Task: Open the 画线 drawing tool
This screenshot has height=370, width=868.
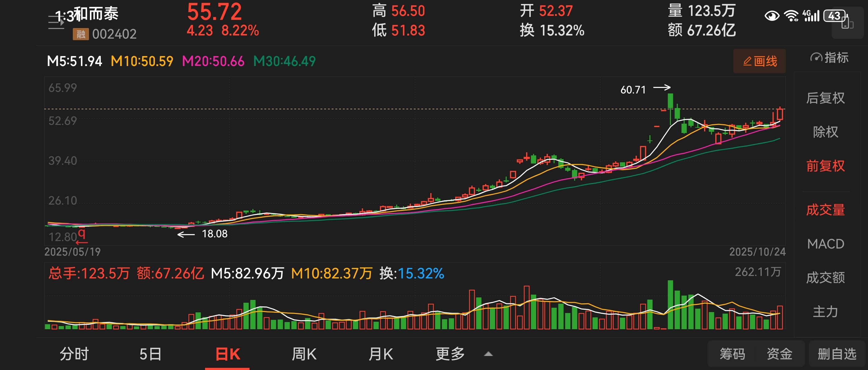Action: pos(759,61)
